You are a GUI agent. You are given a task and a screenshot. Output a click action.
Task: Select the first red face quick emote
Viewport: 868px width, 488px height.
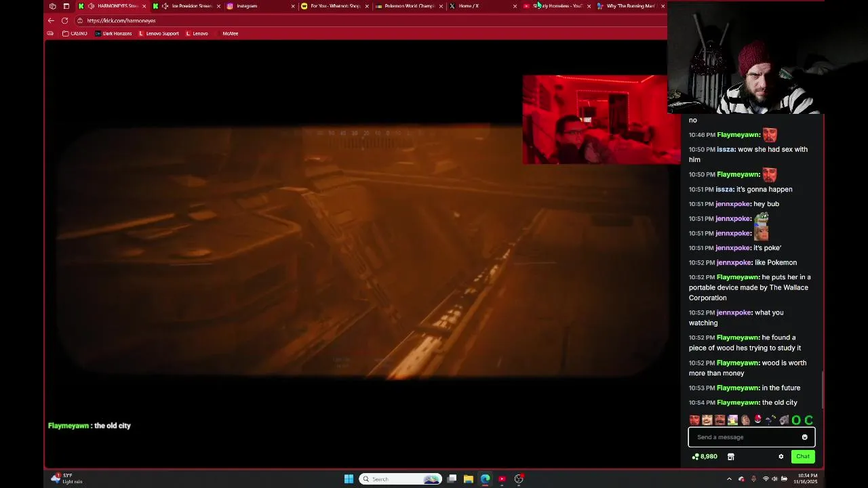coord(694,420)
